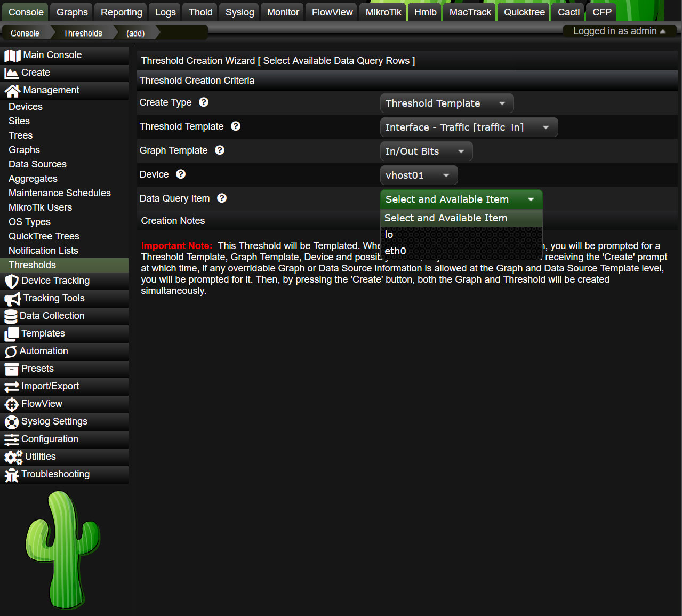This screenshot has width=682, height=616.
Task: Click help icon next to Device
Action: click(181, 174)
